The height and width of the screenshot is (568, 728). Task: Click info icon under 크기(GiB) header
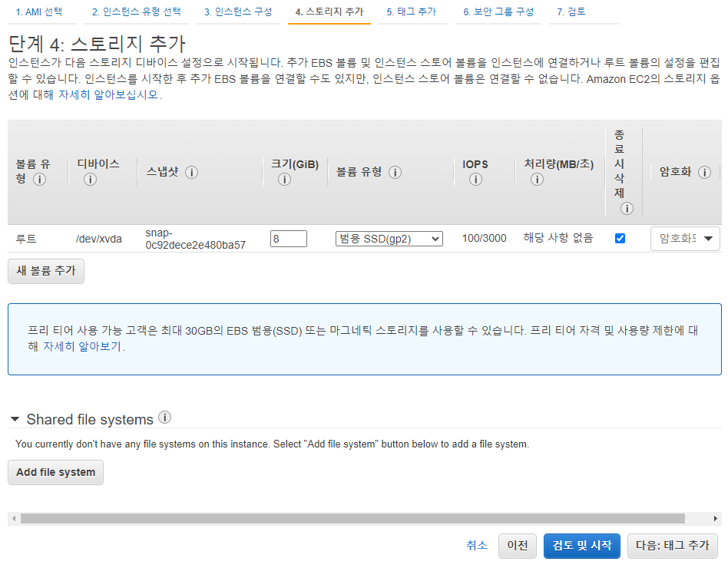284,179
